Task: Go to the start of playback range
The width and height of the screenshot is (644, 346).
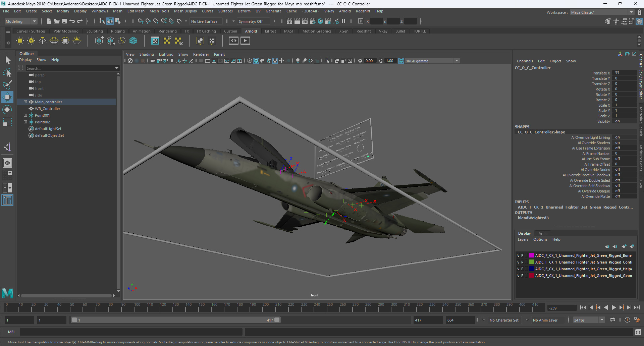Action: (583, 307)
